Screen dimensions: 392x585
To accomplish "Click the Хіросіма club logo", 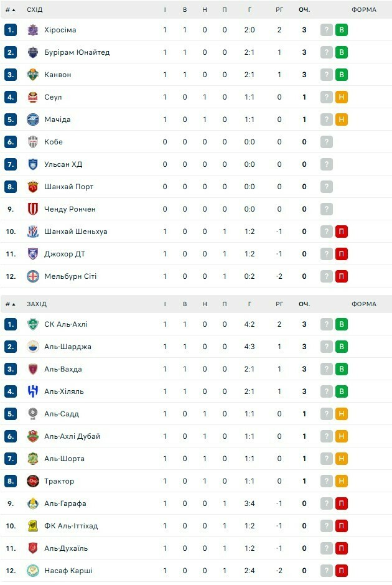I will pyautogui.click(x=33, y=30).
